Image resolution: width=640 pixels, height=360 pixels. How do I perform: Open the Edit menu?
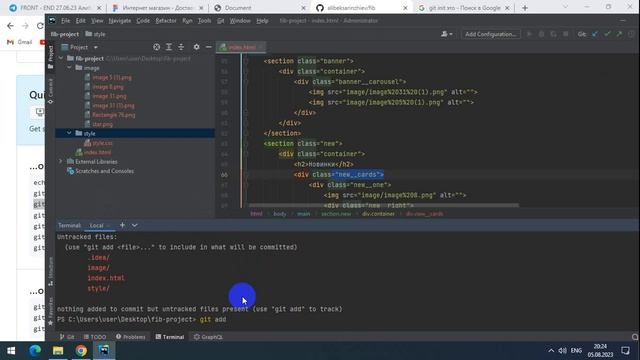(80, 20)
